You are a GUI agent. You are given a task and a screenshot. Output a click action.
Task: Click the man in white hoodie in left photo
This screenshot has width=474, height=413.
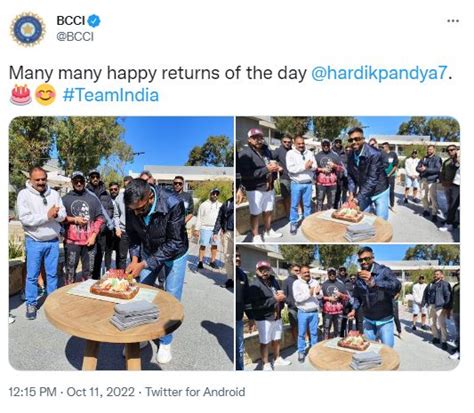tap(40, 240)
